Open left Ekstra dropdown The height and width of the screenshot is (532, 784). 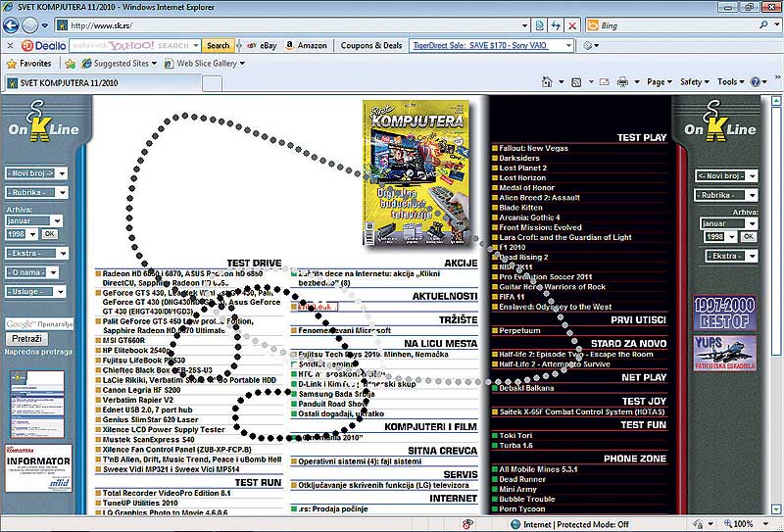37,253
